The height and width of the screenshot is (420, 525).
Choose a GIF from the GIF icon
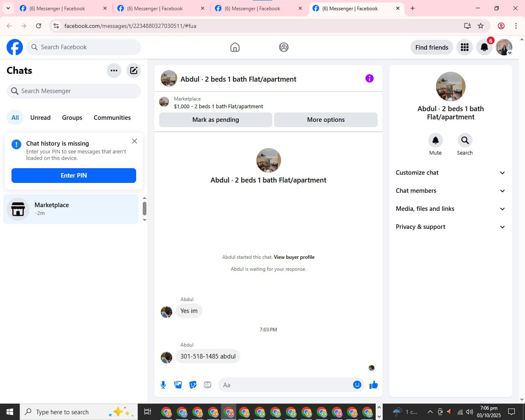click(208, 385)
